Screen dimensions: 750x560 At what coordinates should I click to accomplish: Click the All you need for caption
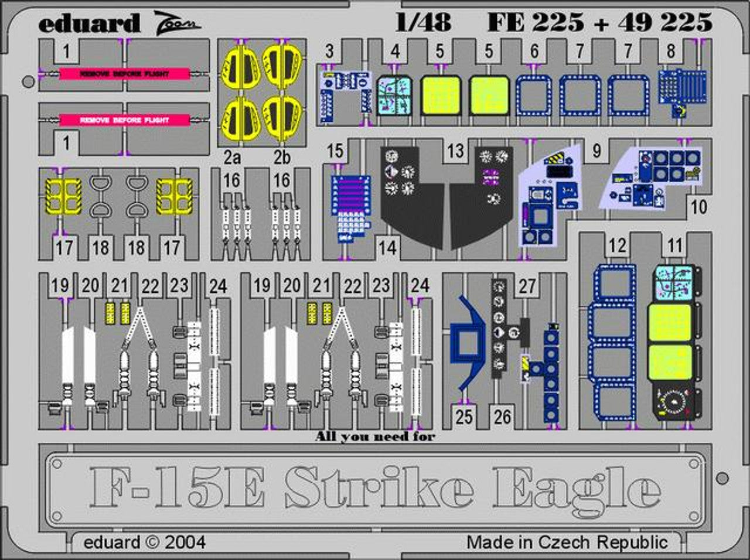tap(375, 436)
